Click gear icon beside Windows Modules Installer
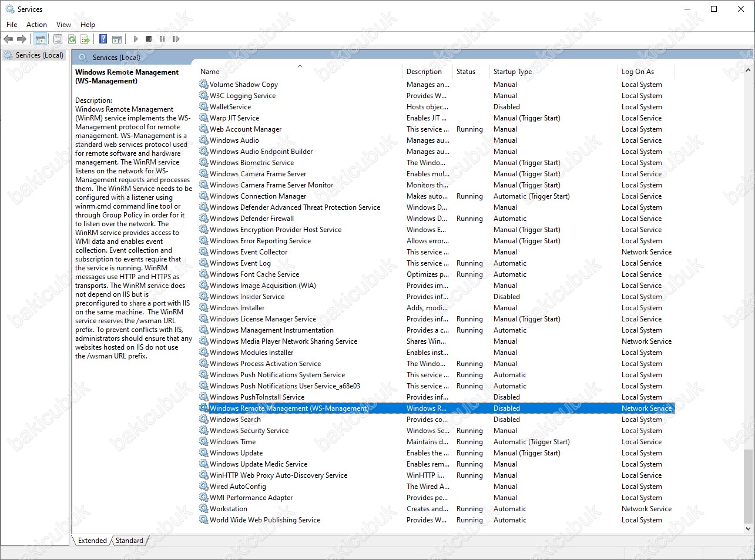Viewport: 755px width, 560px height. 204,352
